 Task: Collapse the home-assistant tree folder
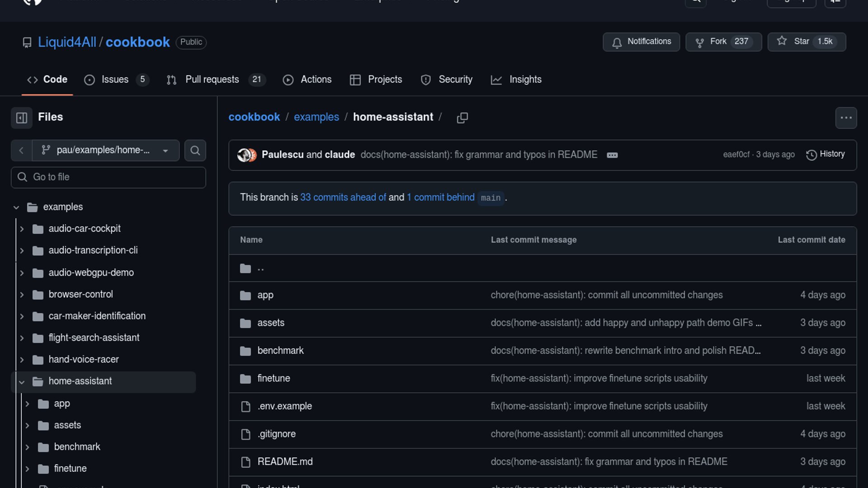click(22, 382)
